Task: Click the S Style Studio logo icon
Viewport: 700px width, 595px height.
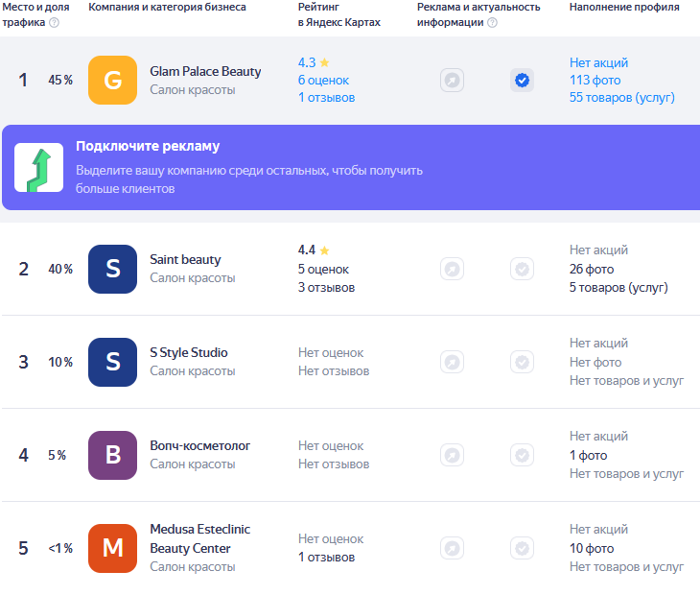Action: pos(112,362)
